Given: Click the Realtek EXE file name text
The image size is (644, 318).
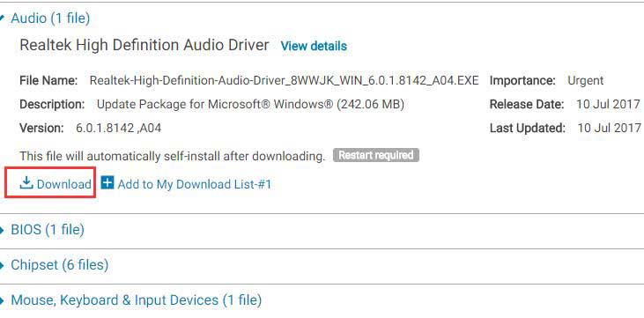Looking at the screenshot, I should click(x=285, y=80).
